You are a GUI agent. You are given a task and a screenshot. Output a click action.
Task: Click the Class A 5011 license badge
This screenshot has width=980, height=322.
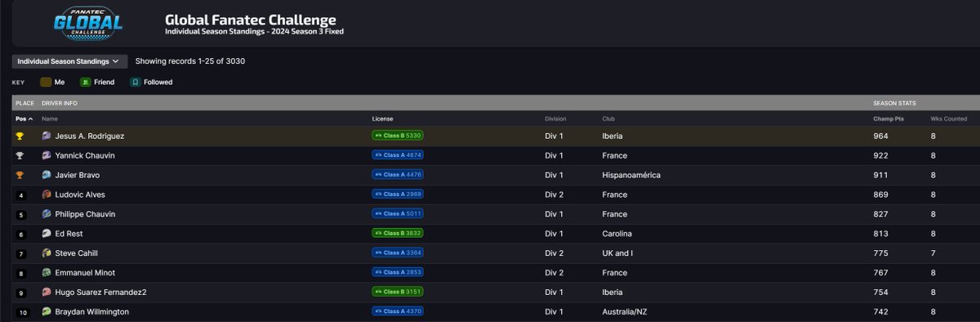pos(398,214)
